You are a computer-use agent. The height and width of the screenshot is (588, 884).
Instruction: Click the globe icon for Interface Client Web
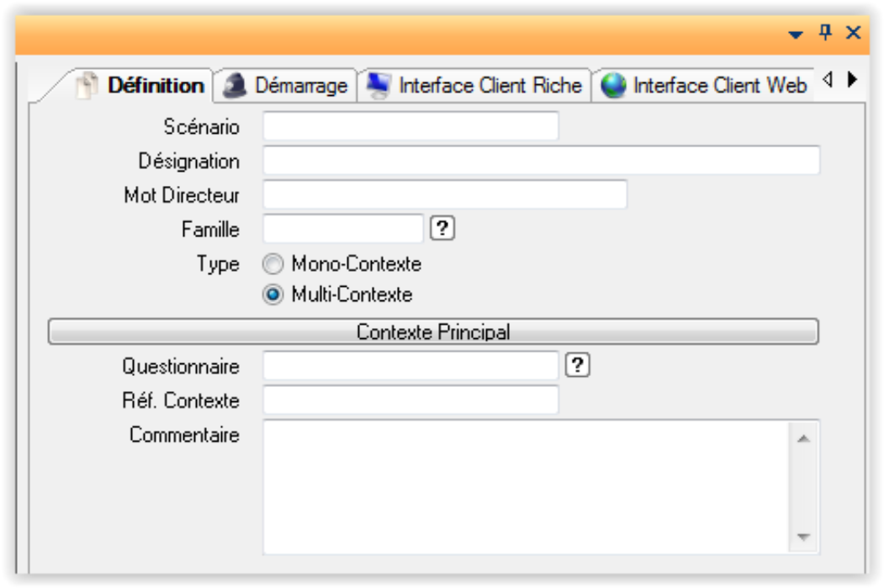pyautogui.click(x=614, y=86)
